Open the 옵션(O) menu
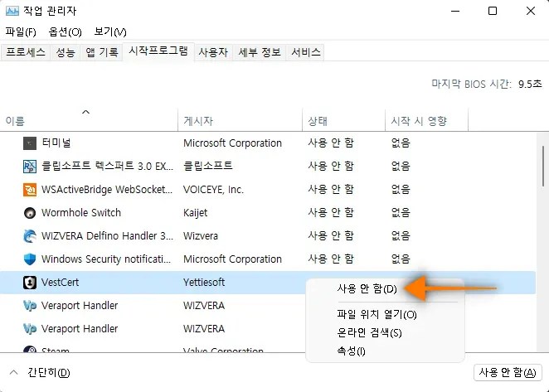 (x=66, y=31)
